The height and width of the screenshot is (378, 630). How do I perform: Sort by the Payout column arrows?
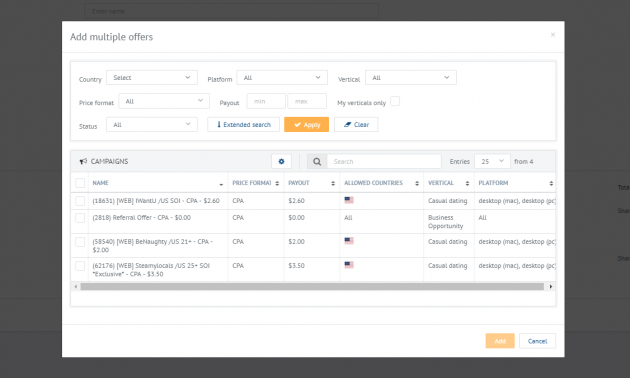coord(333,183)
